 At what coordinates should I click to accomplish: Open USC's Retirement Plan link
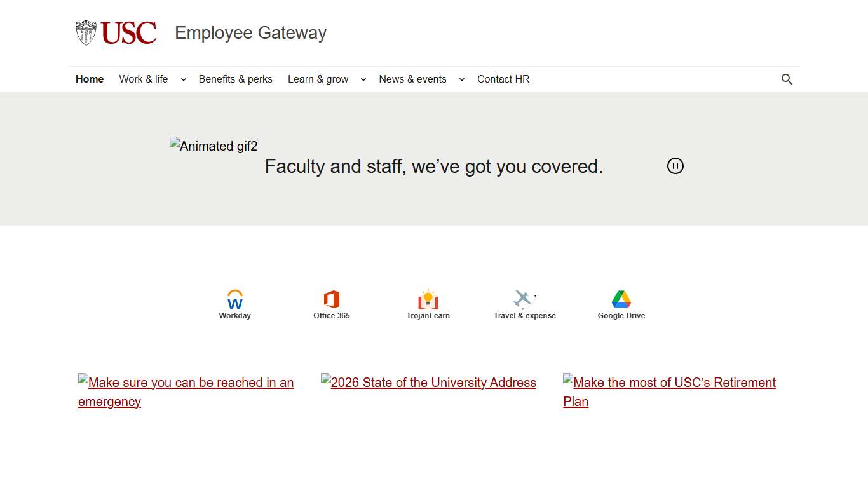pos(669,391)
